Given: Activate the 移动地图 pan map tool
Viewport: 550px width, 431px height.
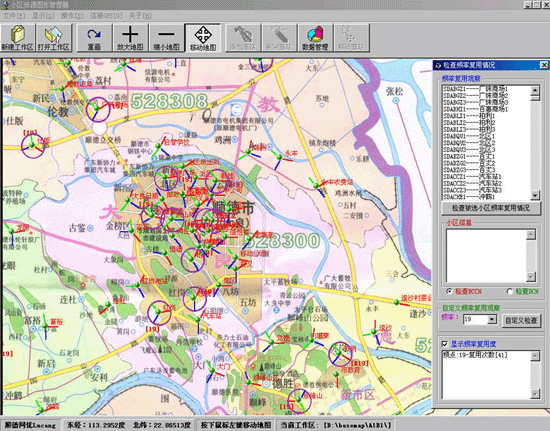Looking at the screenshot, I should click(x=203, y=38).
